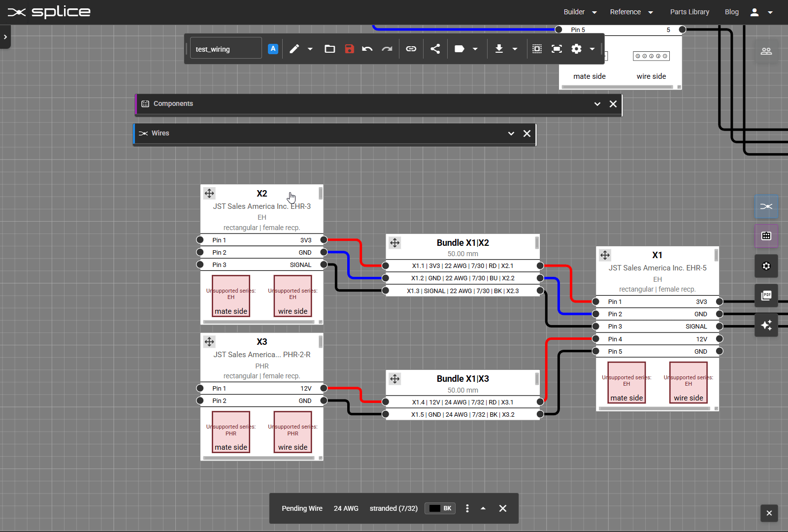Toggle the select-all grid icon
Image resolution: width=788 pixels, height=532 pixels.
click(537, 49)
